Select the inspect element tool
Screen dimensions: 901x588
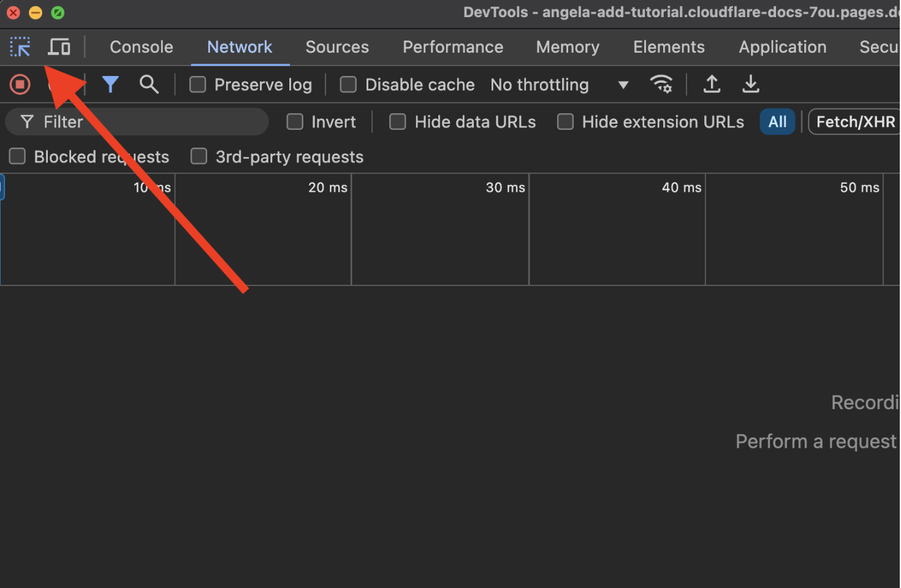coord(20,47)
